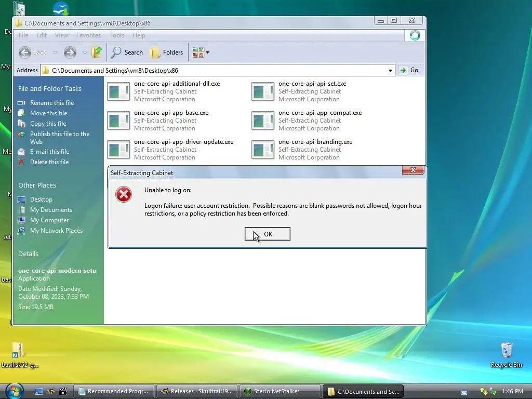
Task: Click the media clapperboard quick launch icon
Action: (x=63, y=391)
